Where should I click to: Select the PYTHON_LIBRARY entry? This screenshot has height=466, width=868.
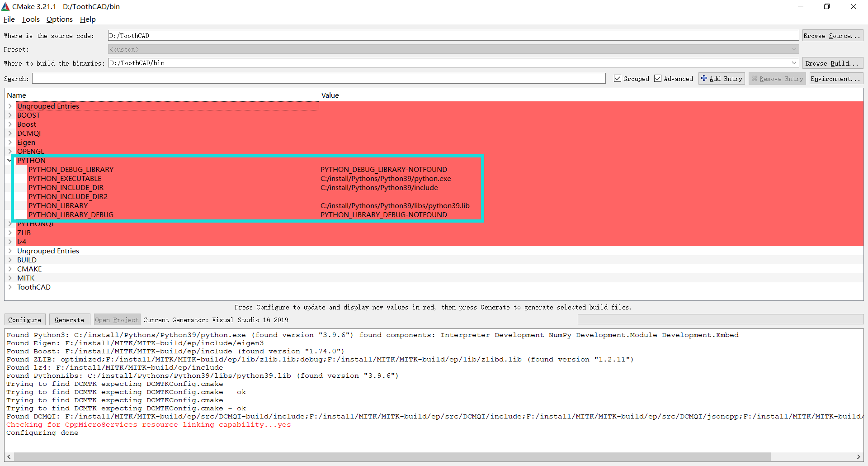[58, 206]
